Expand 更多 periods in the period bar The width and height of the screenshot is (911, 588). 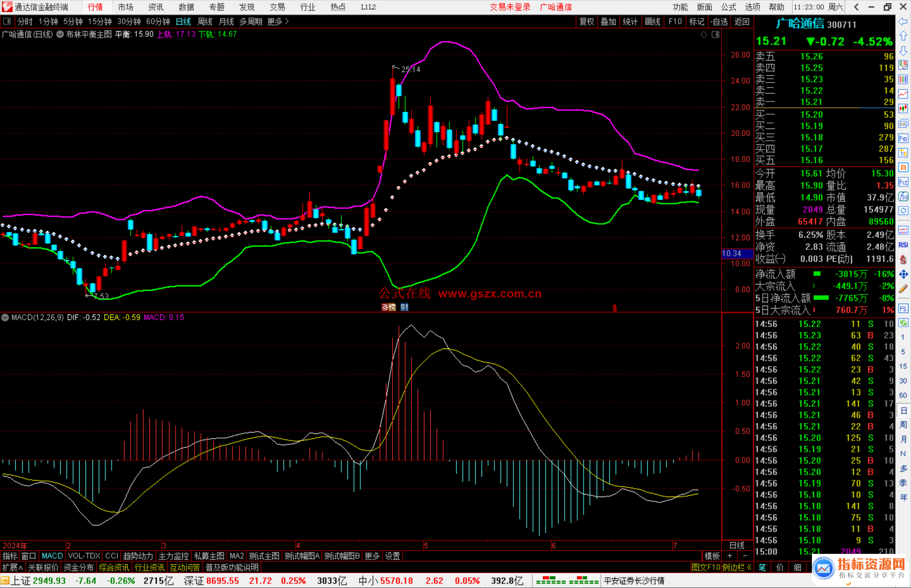[278, 21]
